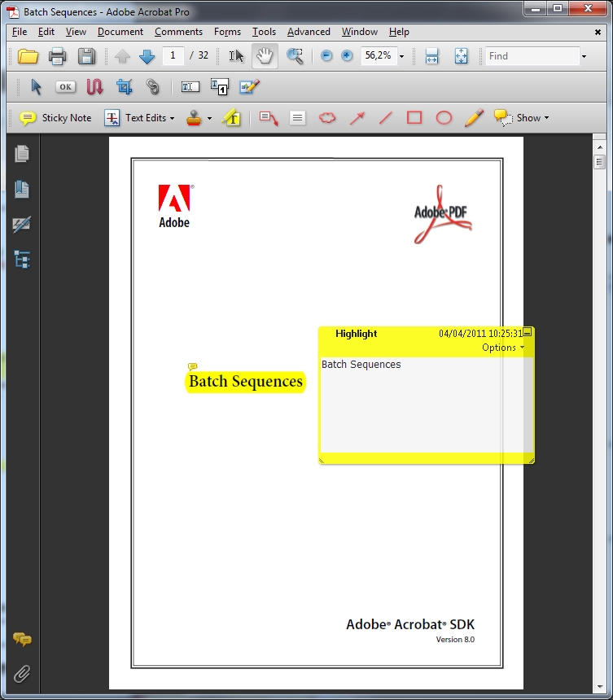Select the OK Button form tool

click(x=65, y=86)
